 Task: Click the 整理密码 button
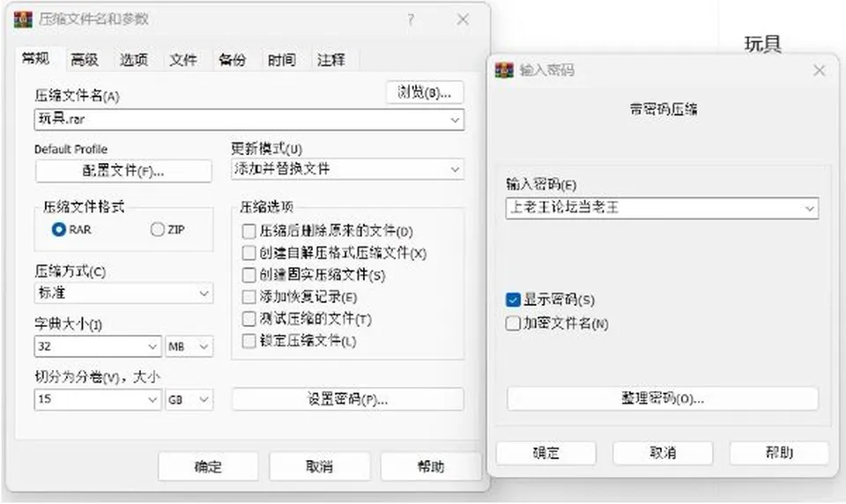(x=663, y=399)
